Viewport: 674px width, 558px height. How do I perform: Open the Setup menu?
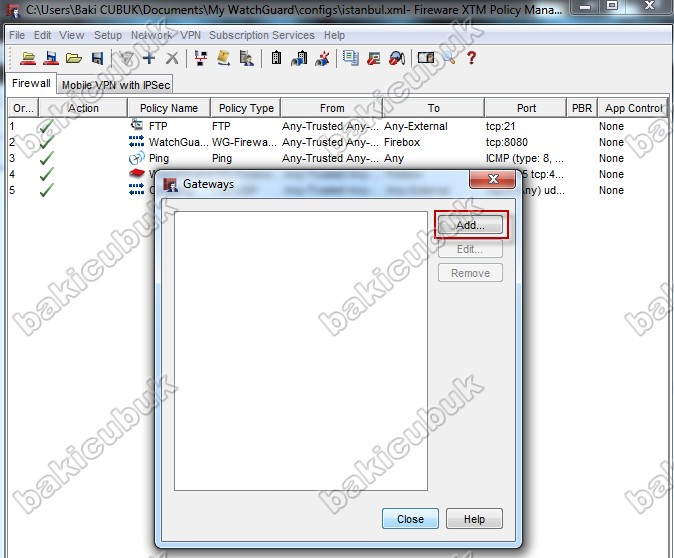point(108,35)
